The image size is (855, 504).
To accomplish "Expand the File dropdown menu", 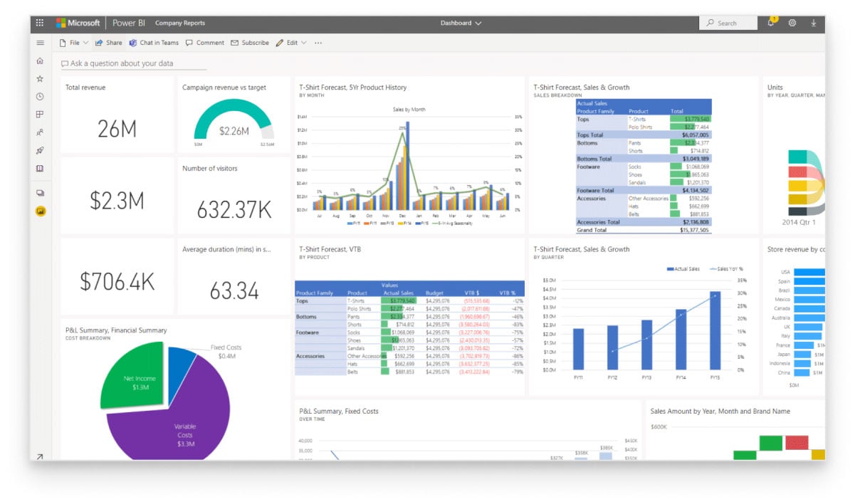I will tap(74, 43).
